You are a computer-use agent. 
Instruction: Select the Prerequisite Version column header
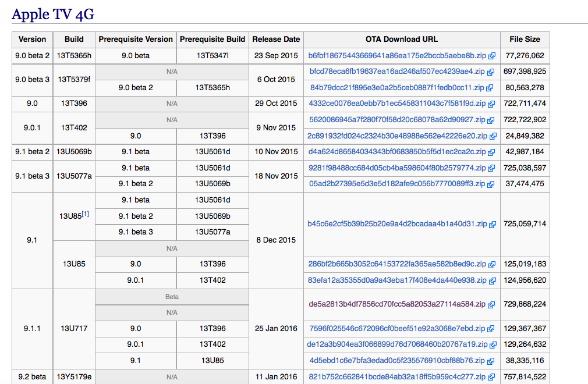tap(136, 40)
